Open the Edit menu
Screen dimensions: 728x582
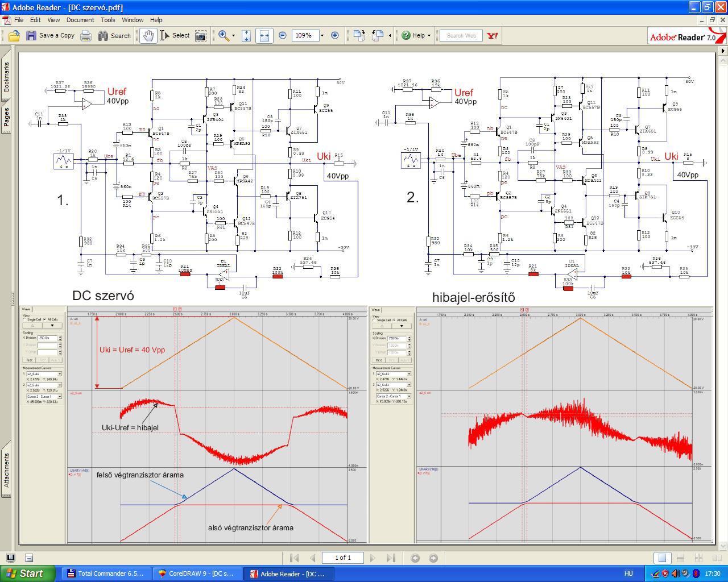35,20
